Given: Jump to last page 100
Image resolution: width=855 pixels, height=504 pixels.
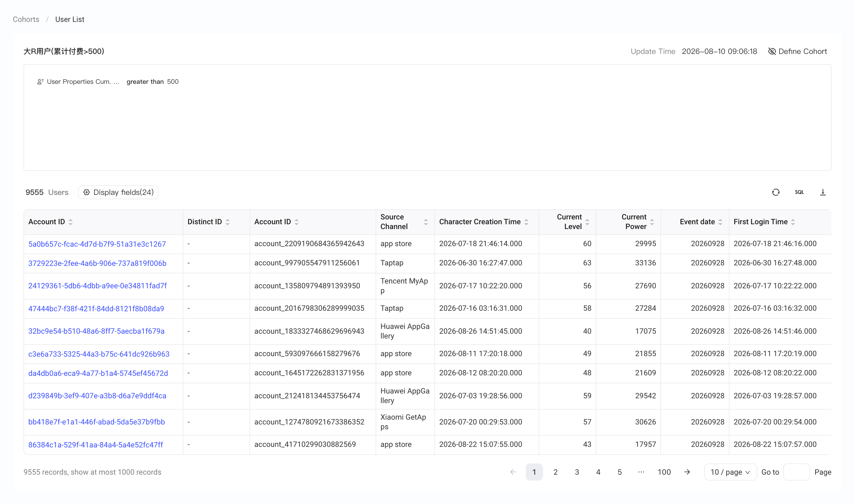Looking at the screenshot, I should [664, 472].
